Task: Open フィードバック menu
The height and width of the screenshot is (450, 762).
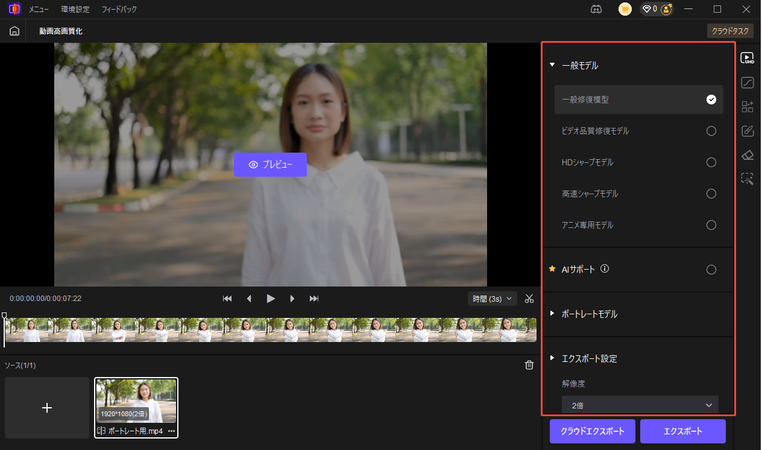Action: [x=119, y=9]
